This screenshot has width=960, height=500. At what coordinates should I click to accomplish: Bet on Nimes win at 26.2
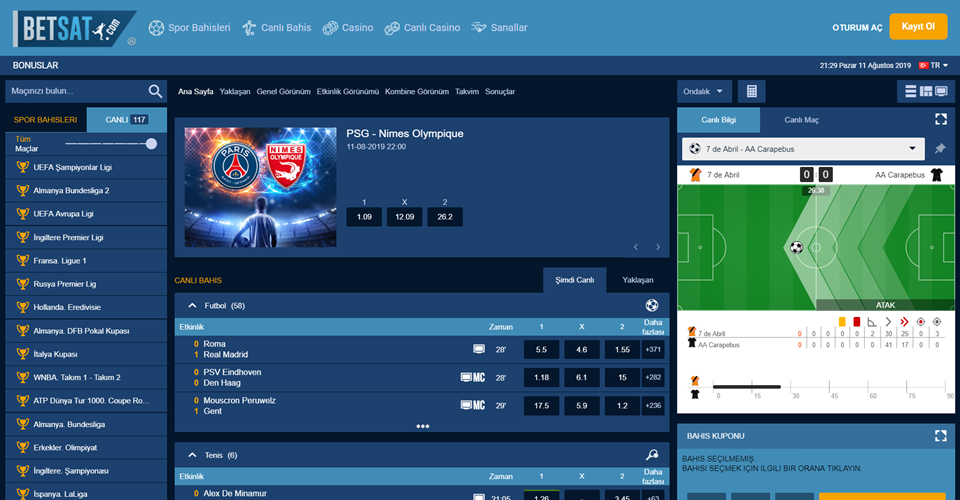coord(445,217)
